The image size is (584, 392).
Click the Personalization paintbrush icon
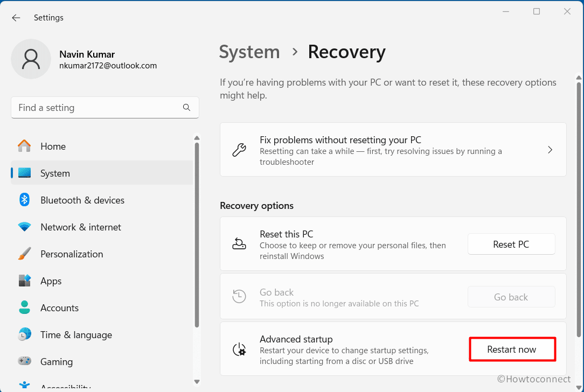[25, 254]
